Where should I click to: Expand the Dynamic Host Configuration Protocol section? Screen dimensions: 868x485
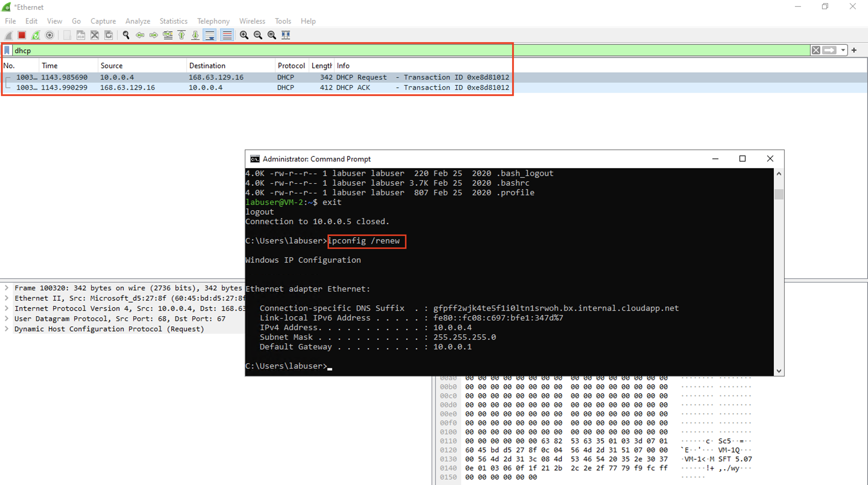tap(7, 329)
